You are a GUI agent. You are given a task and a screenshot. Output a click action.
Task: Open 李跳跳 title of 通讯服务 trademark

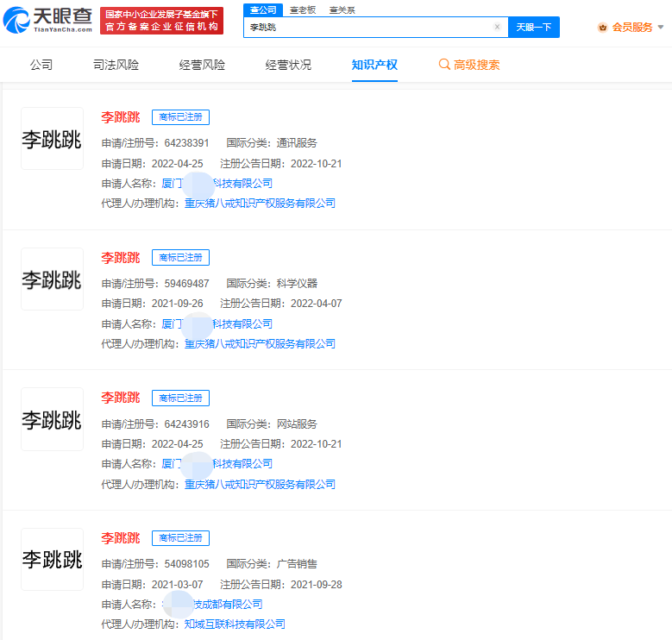[121, 117]
